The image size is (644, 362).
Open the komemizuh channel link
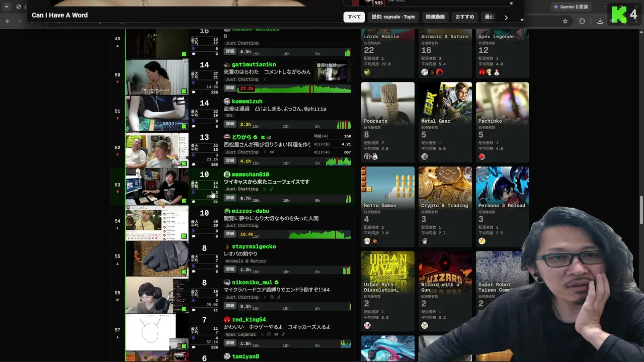(247, 102)
